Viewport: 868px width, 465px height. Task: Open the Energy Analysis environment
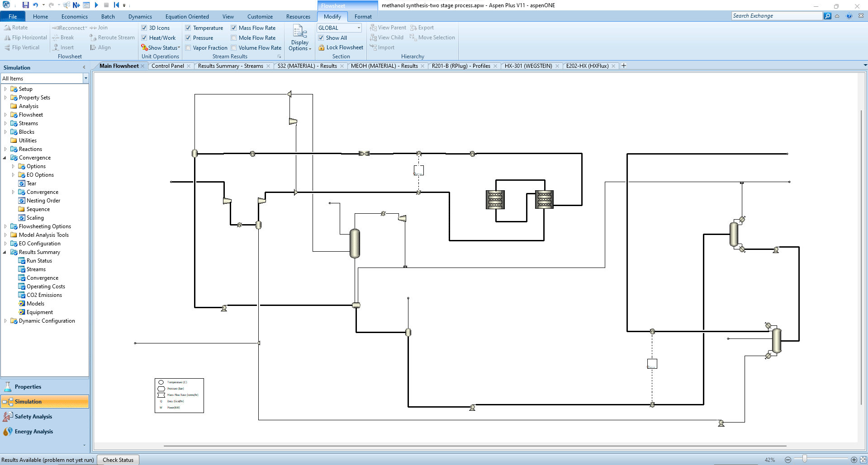pyautogui.click(x=45, y=432)
